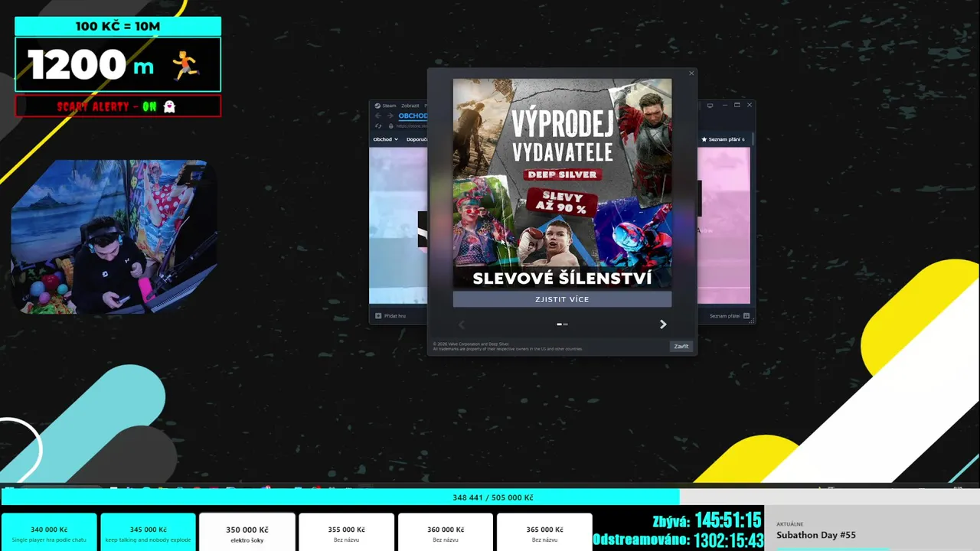The height and width of the screenshot is (551, 980).
Task: Click the lock icon beside store URL
Action: 390,126
